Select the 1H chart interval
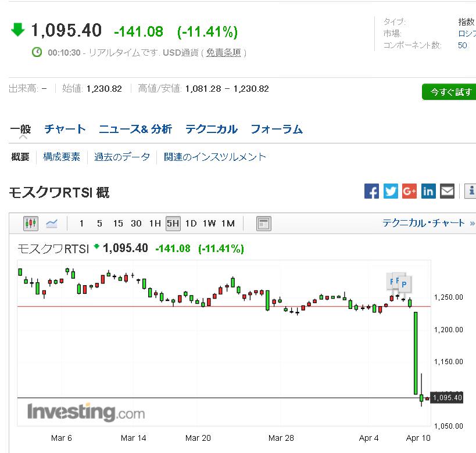476x453 pixels. point(155,223)
